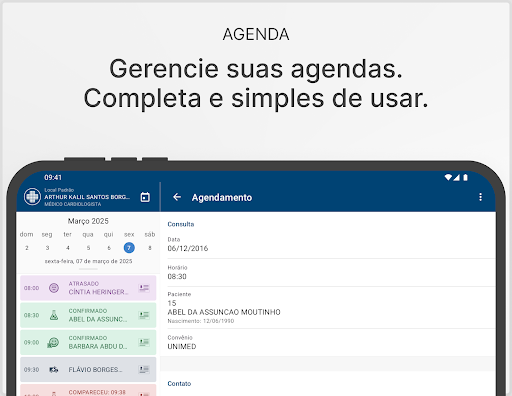Open the 09:30 Flávio Borges appointment

pyautogui.click(x=88, y=369)
